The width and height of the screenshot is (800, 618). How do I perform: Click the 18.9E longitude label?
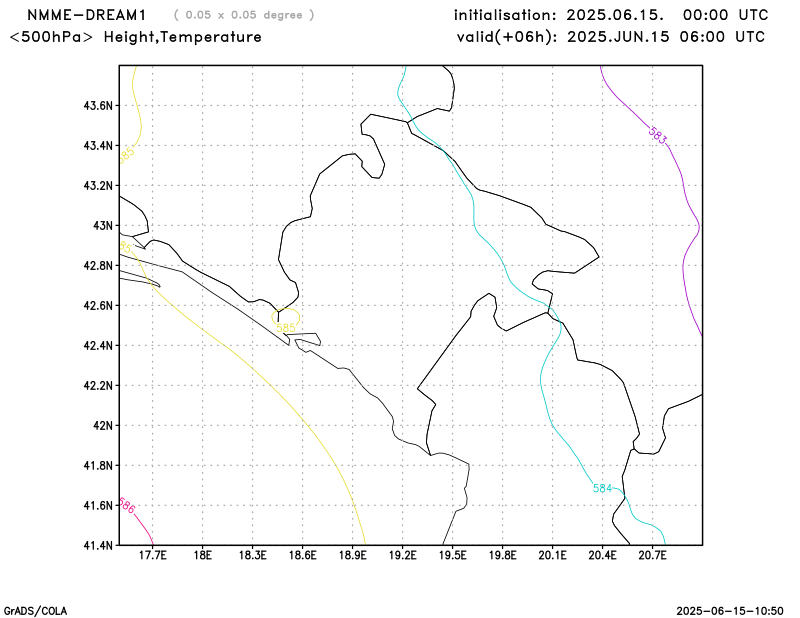tap(353, 555)
